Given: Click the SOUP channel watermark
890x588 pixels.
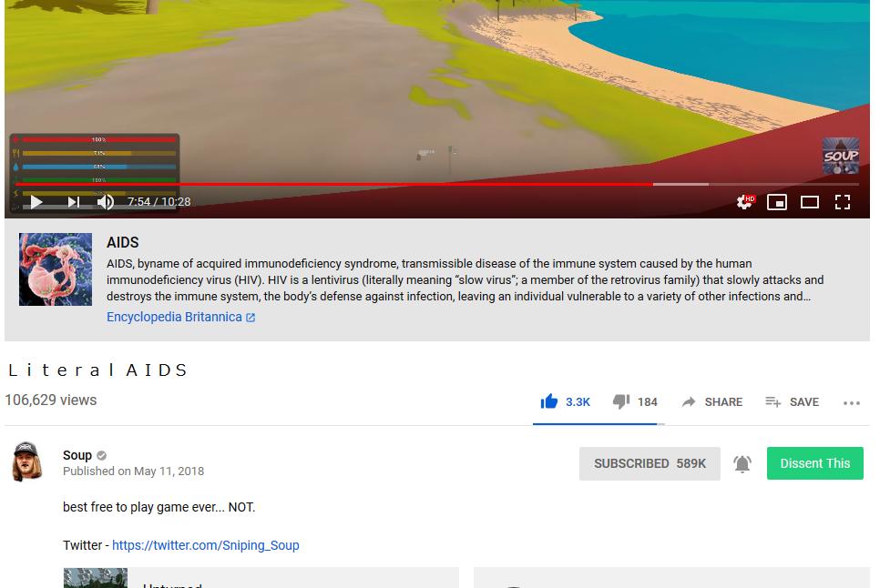Looking at the screenshot, I should [x=841, y=156].
